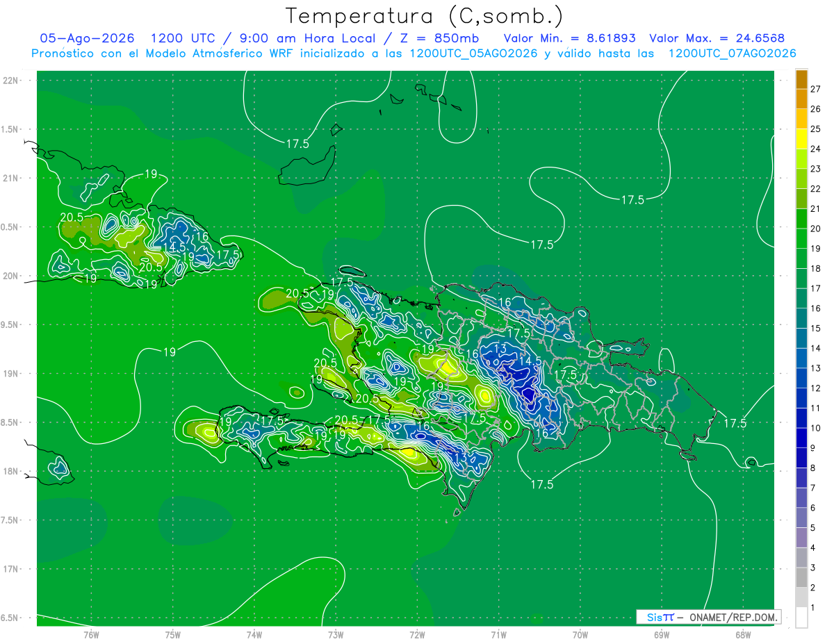Click the "18N" latitude axis label
Image resolution: width=834 pixels, height=644 pixels.
point(11,471)
